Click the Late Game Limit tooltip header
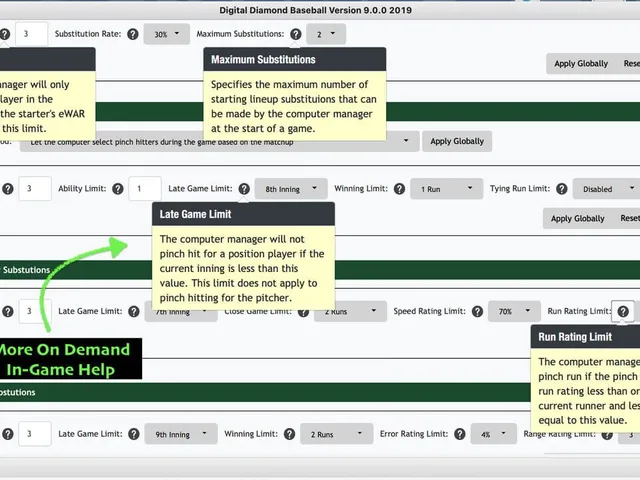Screen dimensions: 640x480 (243, 214)
